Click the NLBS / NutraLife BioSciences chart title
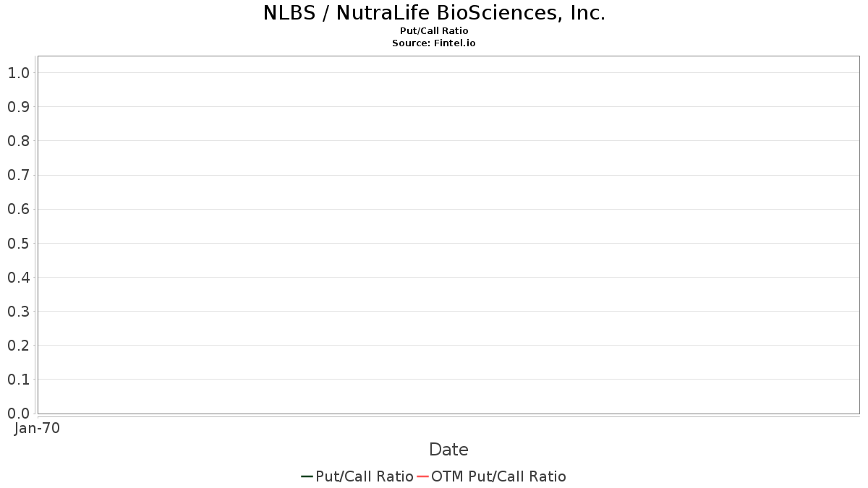This screenshot has height=488, width=868. [x=434, y=13]
